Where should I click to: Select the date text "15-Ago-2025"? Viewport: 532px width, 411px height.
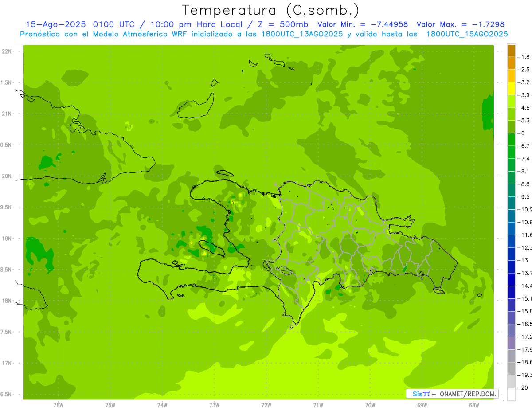tap(56, 25)
